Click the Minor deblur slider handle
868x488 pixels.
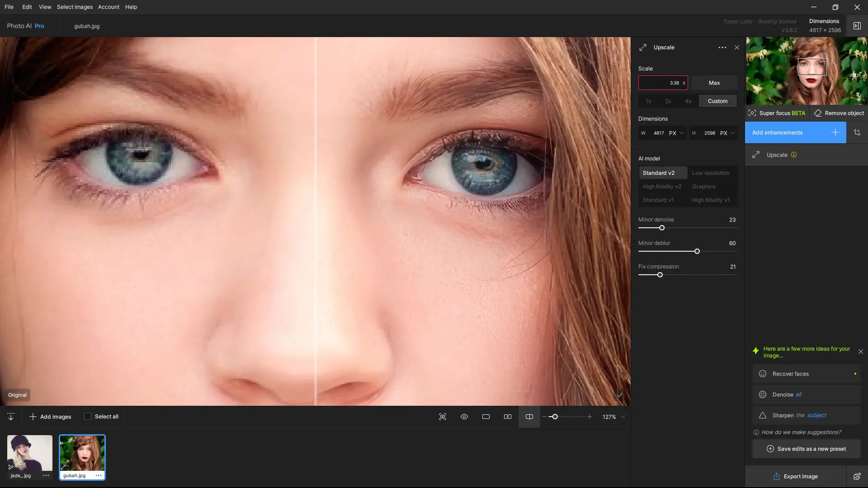click(x=697, y=251)
